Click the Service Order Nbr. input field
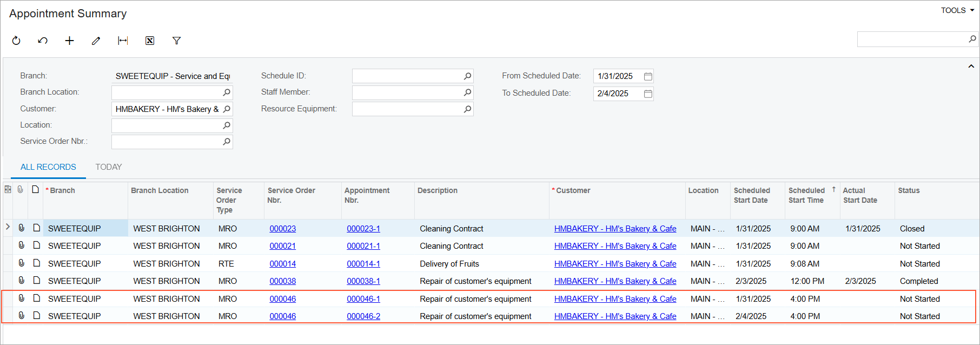 pyautogui.click(x=165, y=142)
